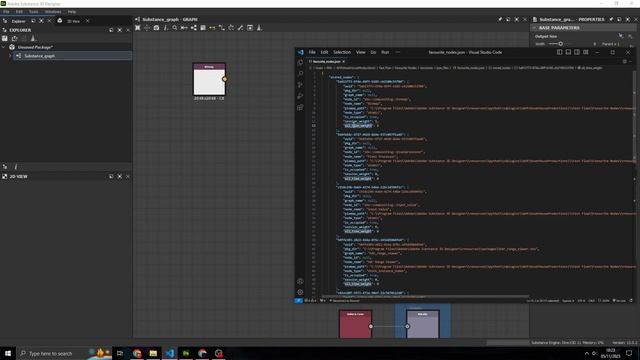Click the camera snapshot icon in graph toolbar
Viewport: 640px width, 360px height.
pyautogui.click(x=156, y=28)
